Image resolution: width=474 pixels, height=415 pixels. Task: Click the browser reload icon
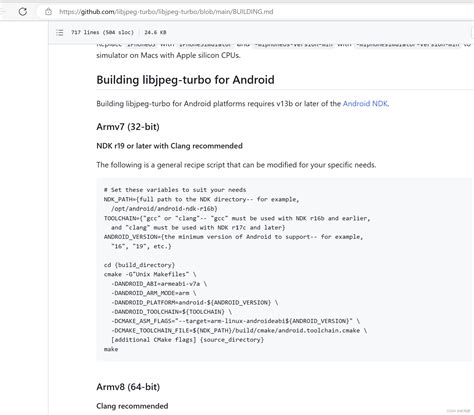[x=23, y=12]
